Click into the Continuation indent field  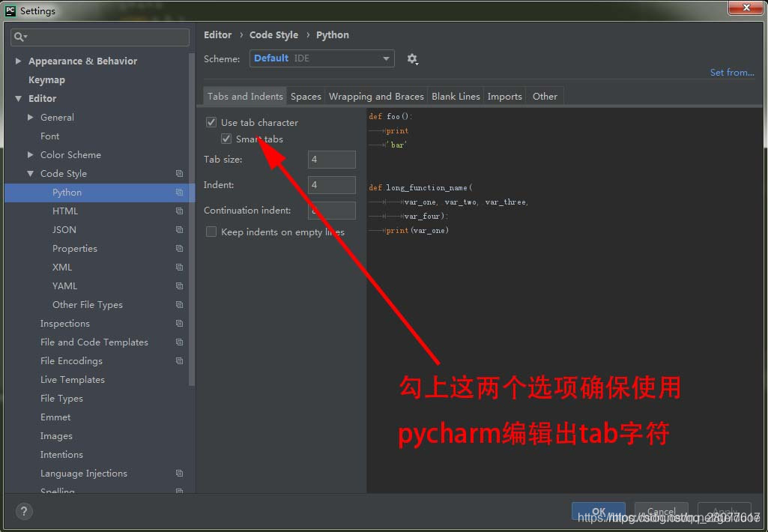(332, 211)
